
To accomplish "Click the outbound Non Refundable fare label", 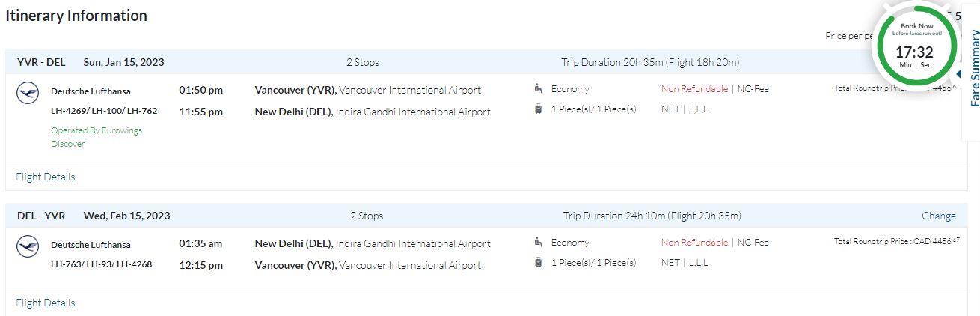I will (x=694, y=89).
